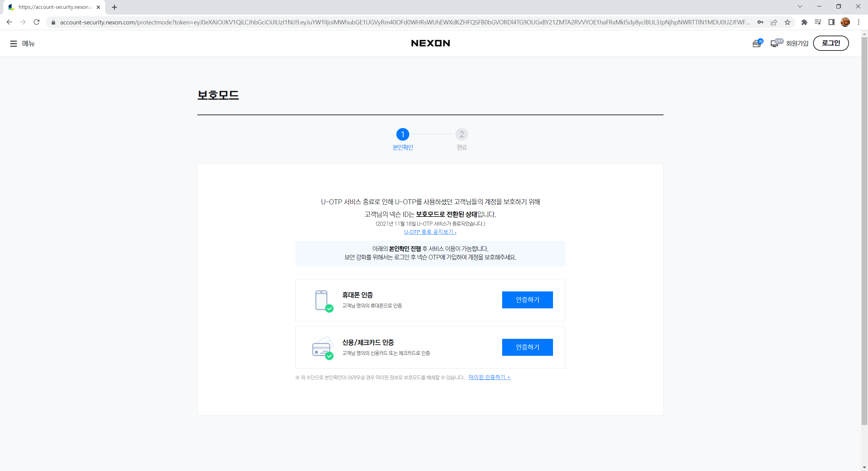Screen dimensions: 868x471
Task: Open the Chrome profile avatar
Action: (x=845, y=22)
